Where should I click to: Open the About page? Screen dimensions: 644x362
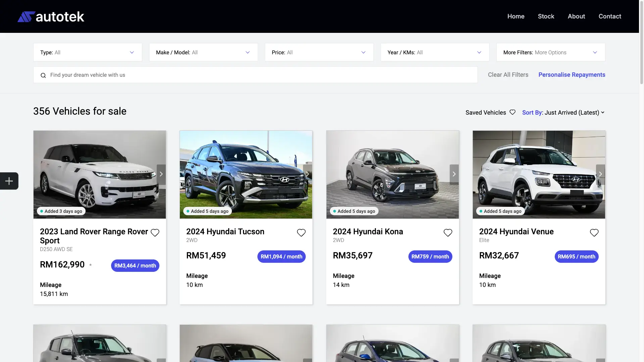point(576,16)
